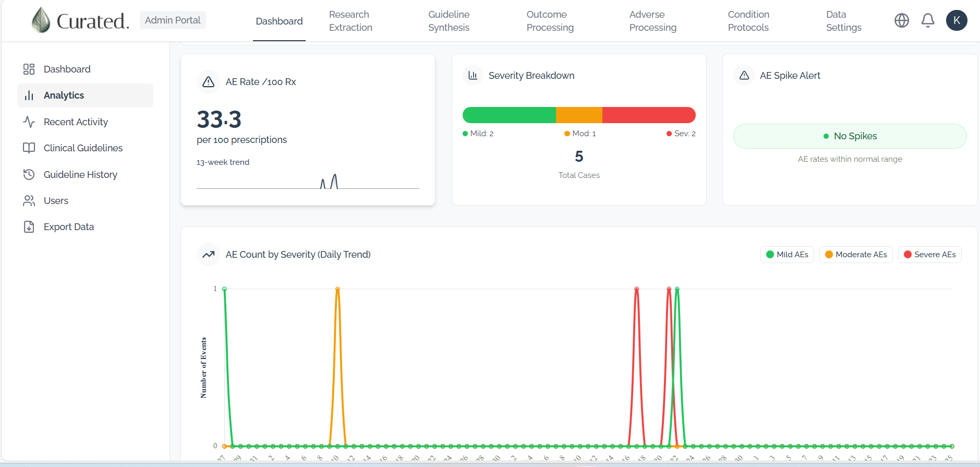Click the daily trend arrow icon
Viewport: 980px width, 467px height.
(209, 255)
